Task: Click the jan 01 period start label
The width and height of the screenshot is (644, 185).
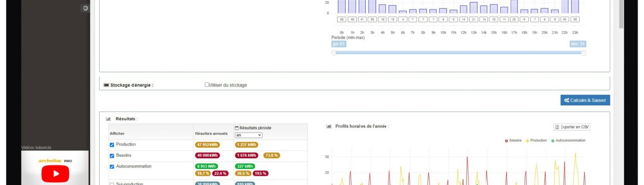Action: tap(339, 44)
